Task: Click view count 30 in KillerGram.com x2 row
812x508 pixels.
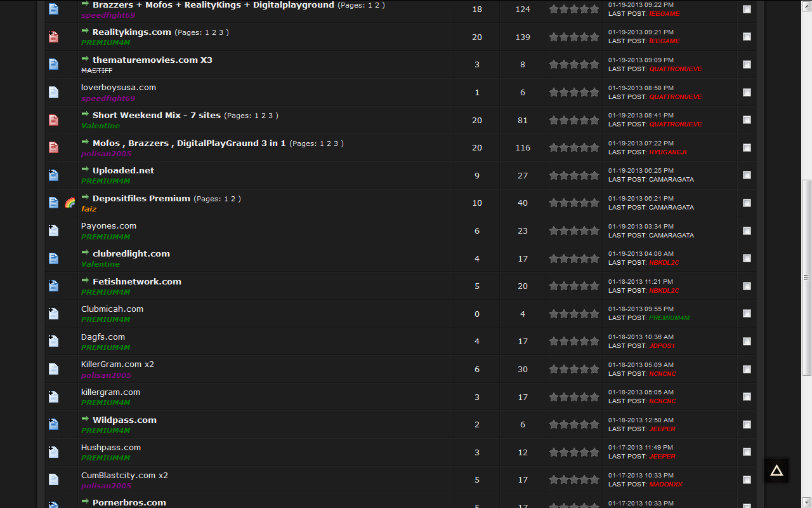Action: pos(523,370)
